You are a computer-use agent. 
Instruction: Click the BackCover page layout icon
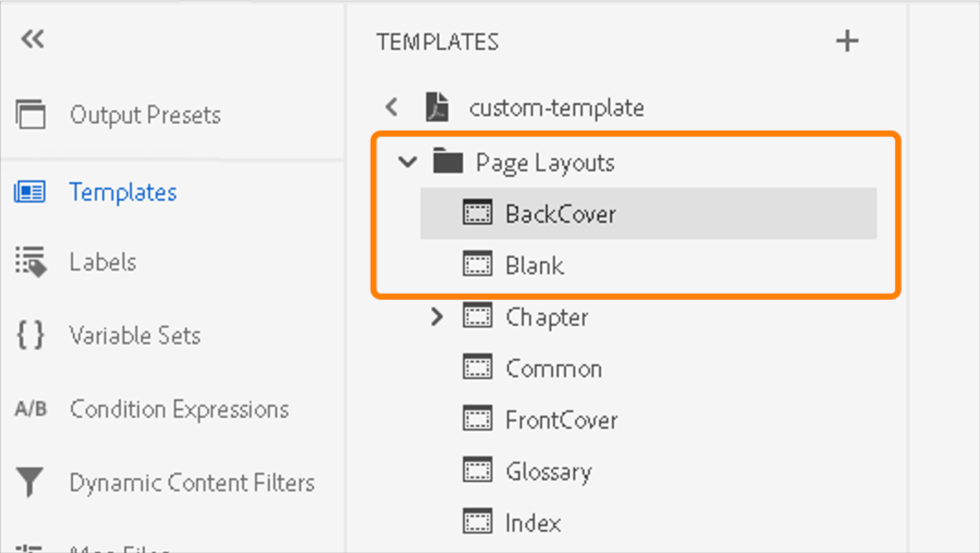[x=478, y=213]
